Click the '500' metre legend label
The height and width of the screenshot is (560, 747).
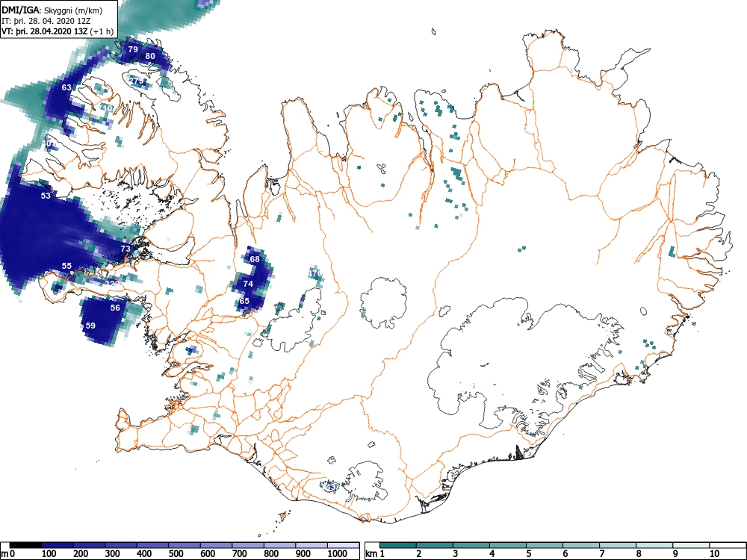click(x=176, y=554)
